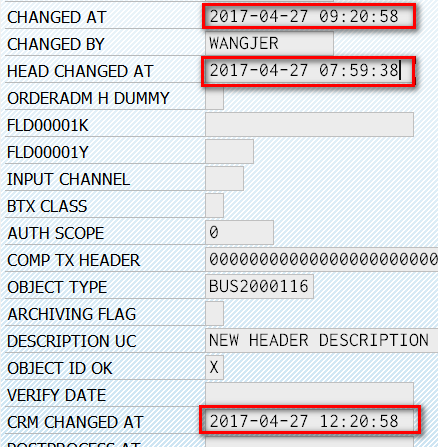Image resolution: width=438 pixels, height=447 pixels.
Task: Click the VERIFY DATE label
Action: [x=56, y=395]
